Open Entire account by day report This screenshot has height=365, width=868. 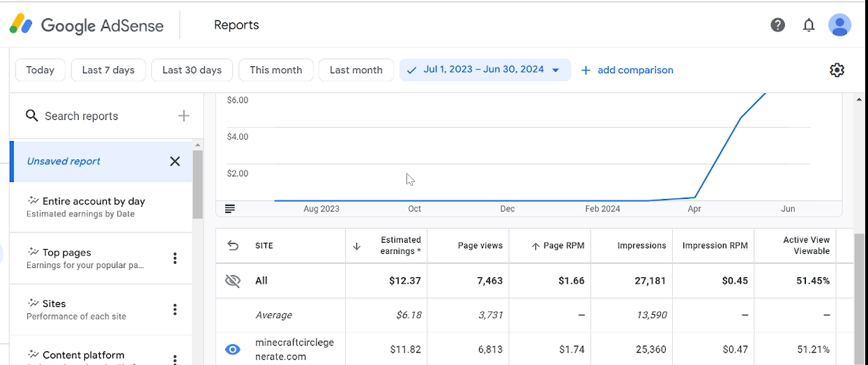pos(101,207)
